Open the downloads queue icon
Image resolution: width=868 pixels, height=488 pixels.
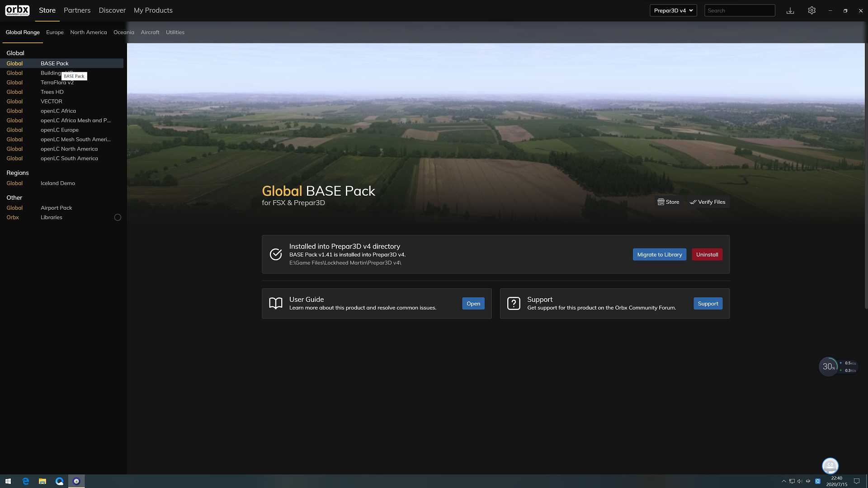click(x=790, y=10)
